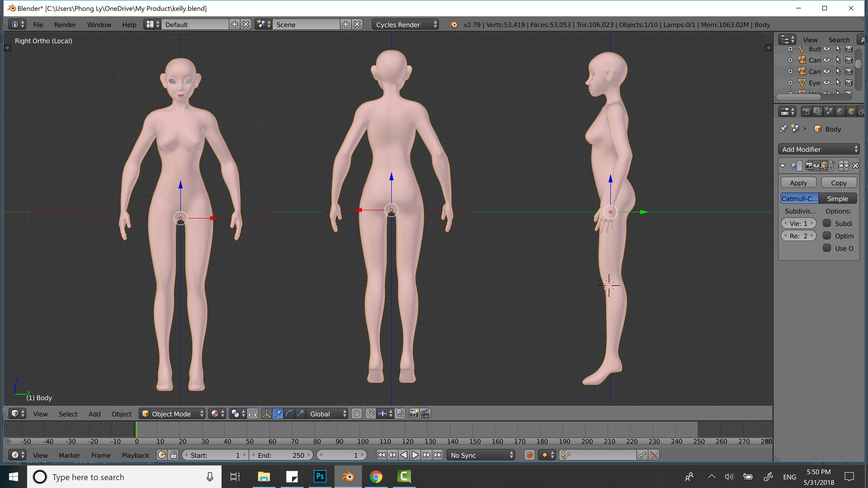
Task: Open the World properties globe tab
Action: pyautogui.click(x=840, y=112)
